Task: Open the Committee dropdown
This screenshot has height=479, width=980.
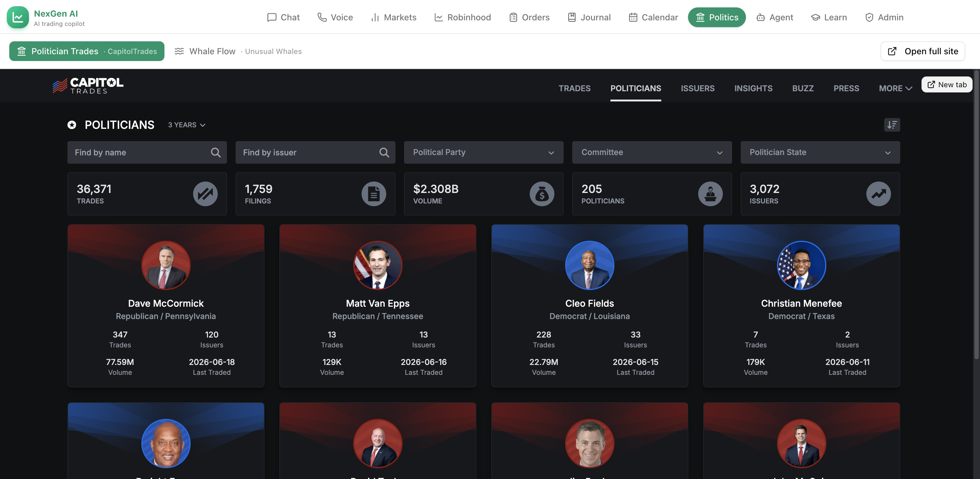Action: point(652,152)
